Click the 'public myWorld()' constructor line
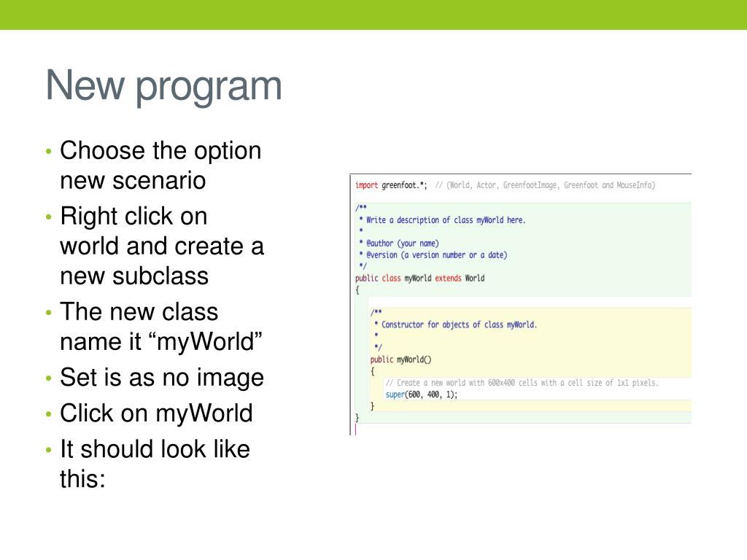747x560 pixels. [x=400, y=359]
